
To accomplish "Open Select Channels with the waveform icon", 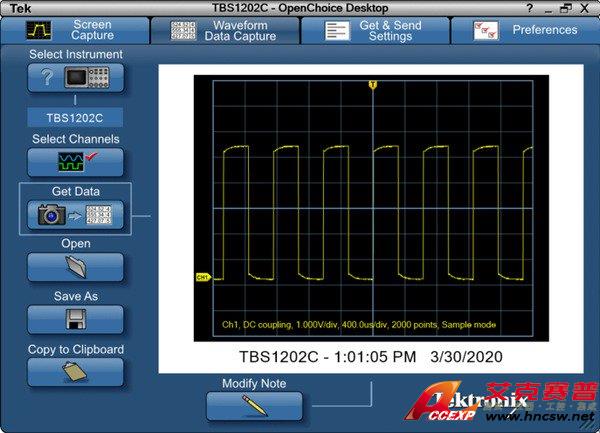I will (76, 162).
